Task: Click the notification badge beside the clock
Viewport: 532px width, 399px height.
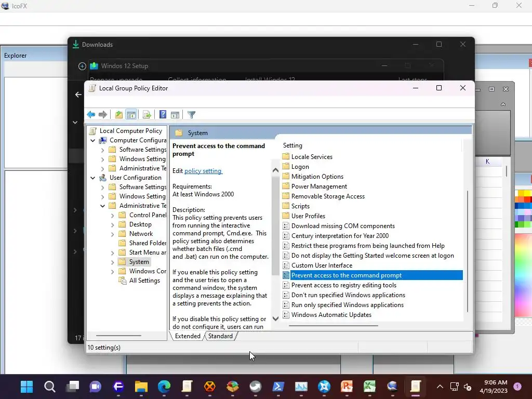Action: coord(517,386)
